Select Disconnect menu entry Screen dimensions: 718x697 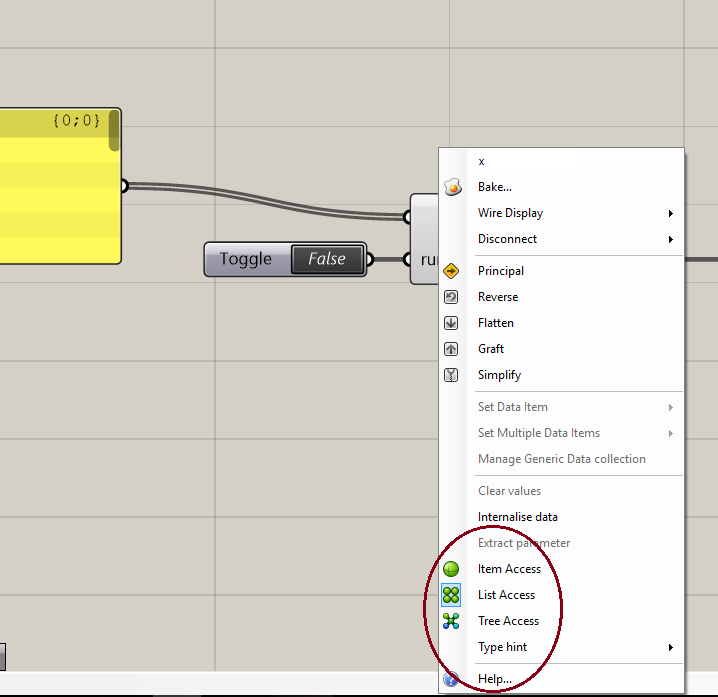tap(562, 239)
